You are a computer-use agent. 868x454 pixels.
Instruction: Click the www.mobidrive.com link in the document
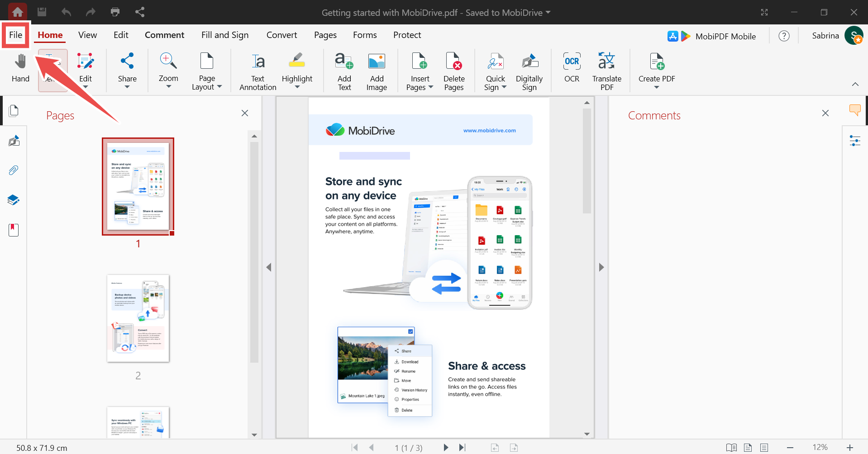489,130
